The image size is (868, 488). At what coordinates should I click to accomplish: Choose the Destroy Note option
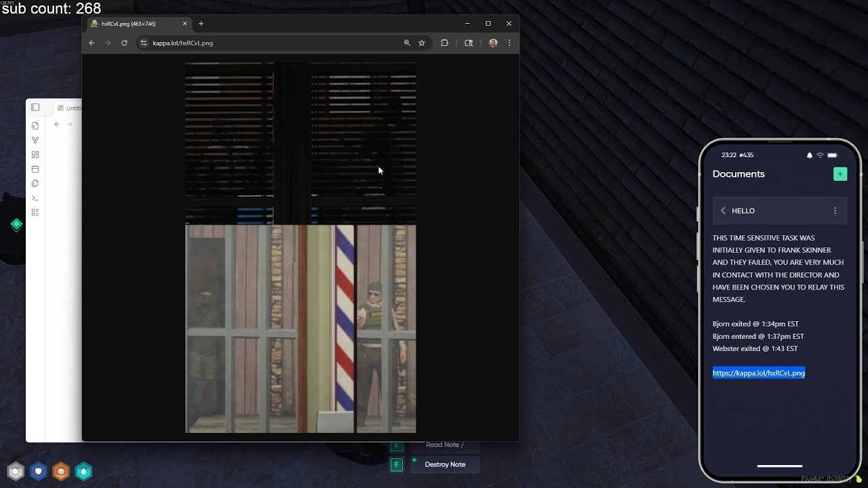tap(445, 464)
